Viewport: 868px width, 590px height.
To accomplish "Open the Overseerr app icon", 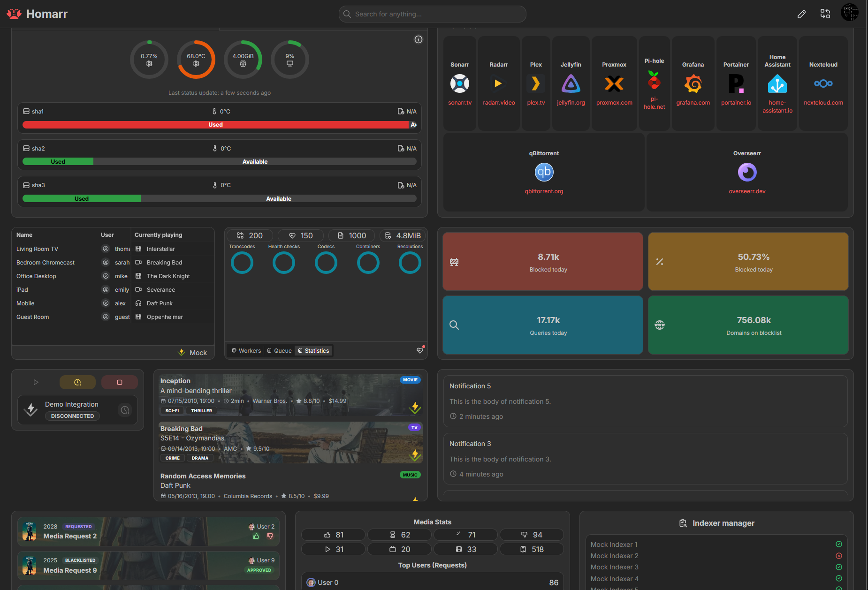I will click(x=747, y=172).
